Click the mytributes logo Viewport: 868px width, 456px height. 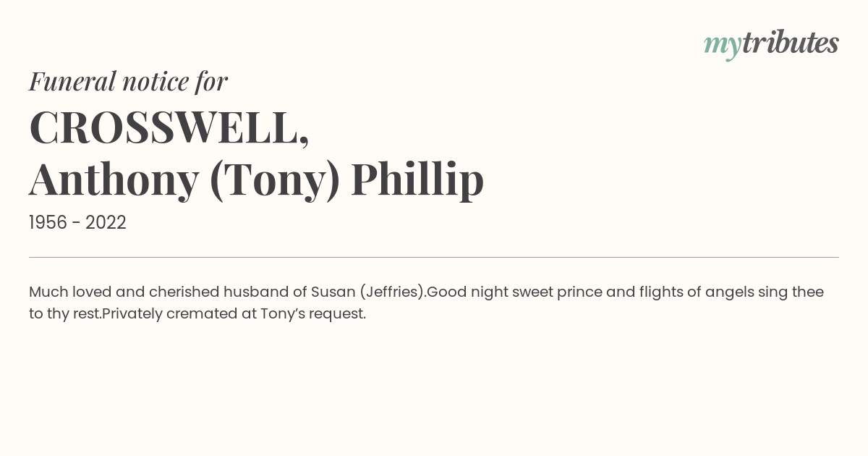point(771,45)
